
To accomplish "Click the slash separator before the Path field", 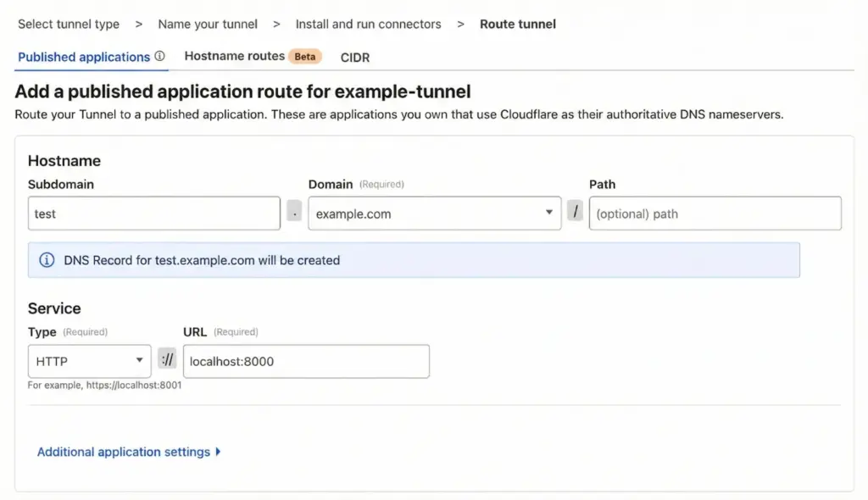I will 576,213.
